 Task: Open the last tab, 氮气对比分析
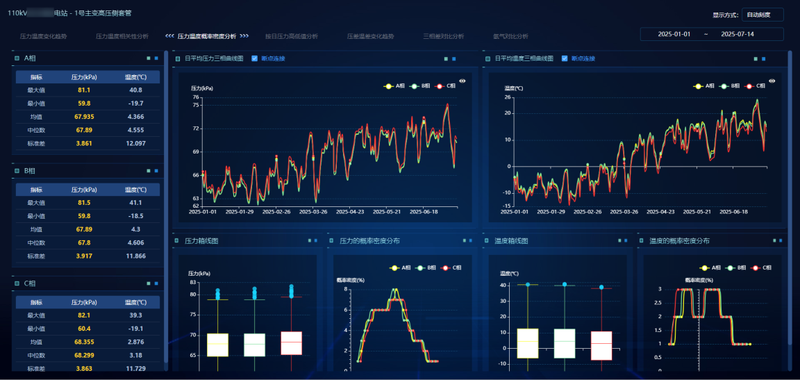point(511,36)
